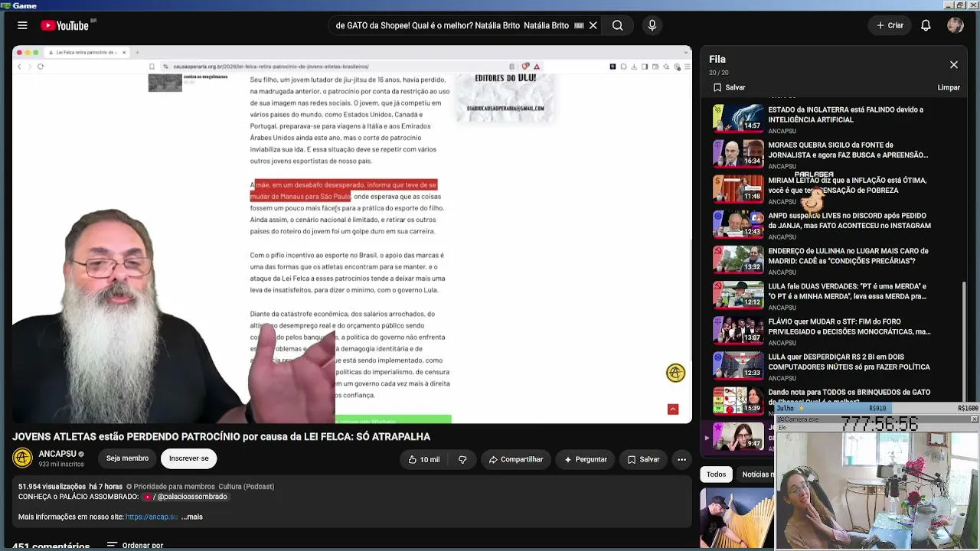980x551 pixels.
Task: Play thumbnail of ESTADO da INGLATERRA video
Action: tap(738, 119)
